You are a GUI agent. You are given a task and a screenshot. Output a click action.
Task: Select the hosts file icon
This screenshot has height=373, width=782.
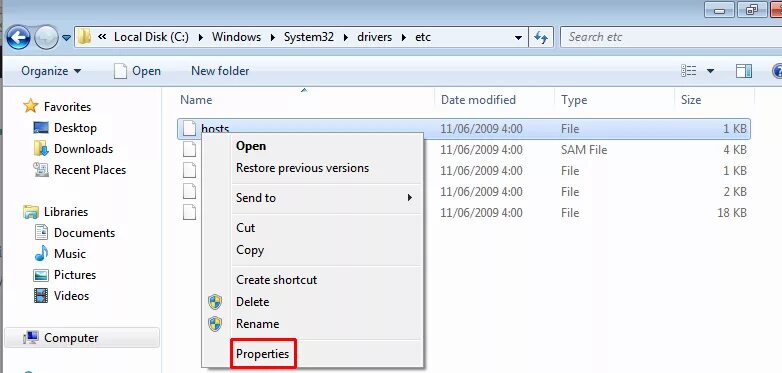click(189, 129)
